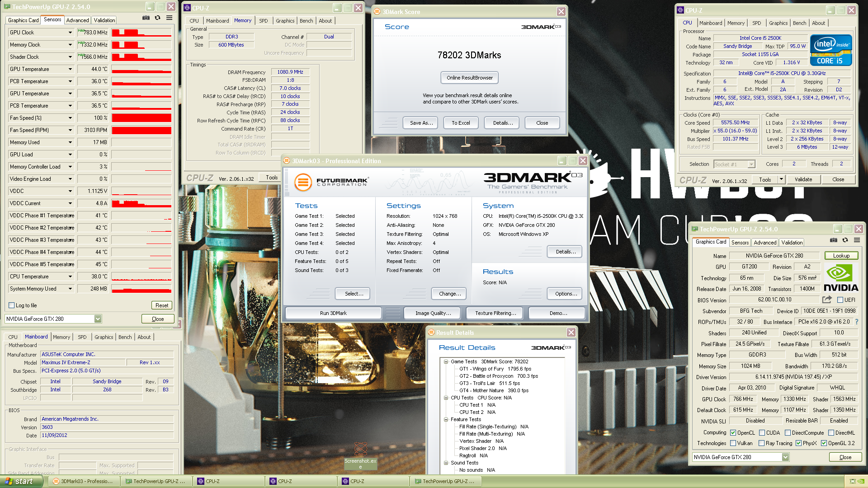The image size is (868, 488).
Task: Click the Result Details window title icon
Action: click(x=430, y=333)
